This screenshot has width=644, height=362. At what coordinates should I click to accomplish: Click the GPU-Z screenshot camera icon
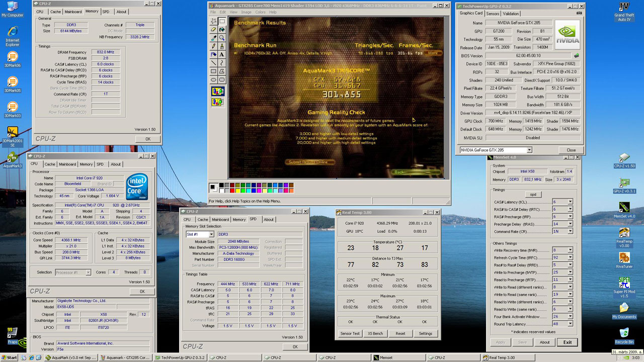[579, 13]
